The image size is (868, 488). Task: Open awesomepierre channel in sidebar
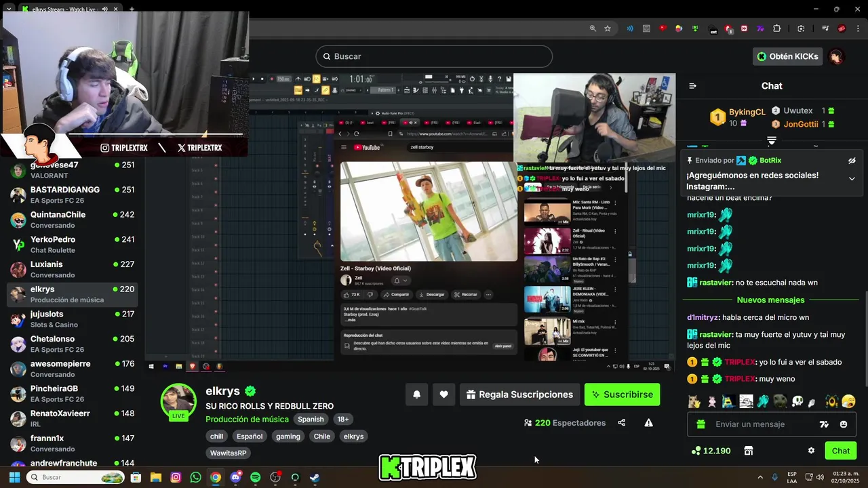(73, 369)
